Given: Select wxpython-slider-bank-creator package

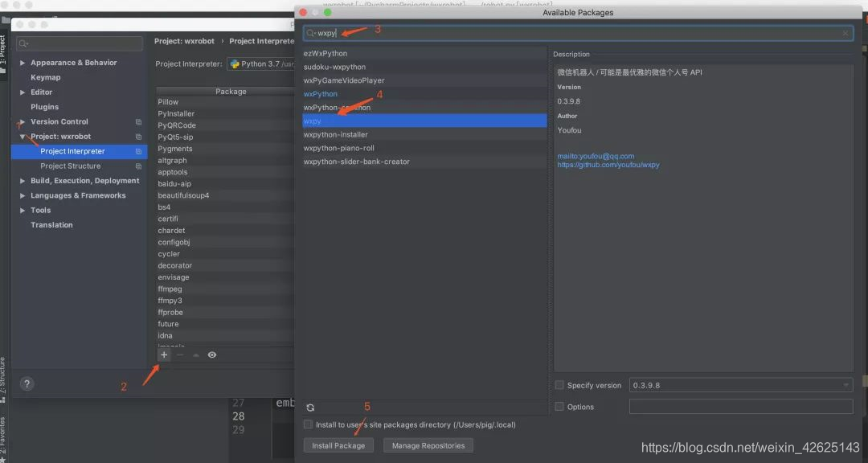Looking at the screenshot, I should [x=424, y=162].
